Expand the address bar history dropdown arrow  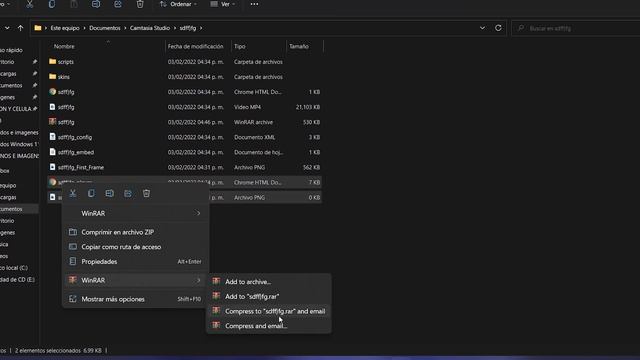[x=482, y=28]
